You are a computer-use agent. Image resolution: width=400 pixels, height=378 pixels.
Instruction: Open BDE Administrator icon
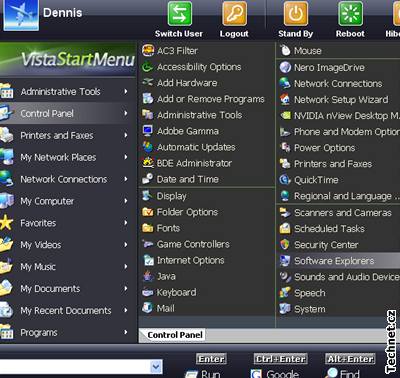[x=148, y=163]
